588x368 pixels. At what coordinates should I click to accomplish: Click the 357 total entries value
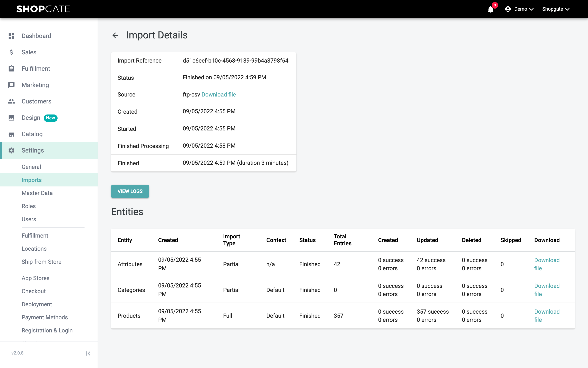pos(339,316)
